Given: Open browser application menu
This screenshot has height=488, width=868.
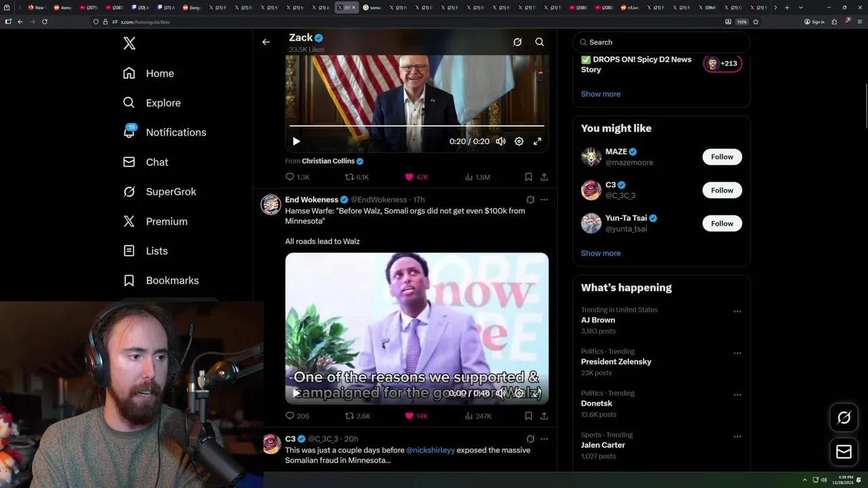Looking at the screenshot, I should pyautogui.click(x=859, y=22).
